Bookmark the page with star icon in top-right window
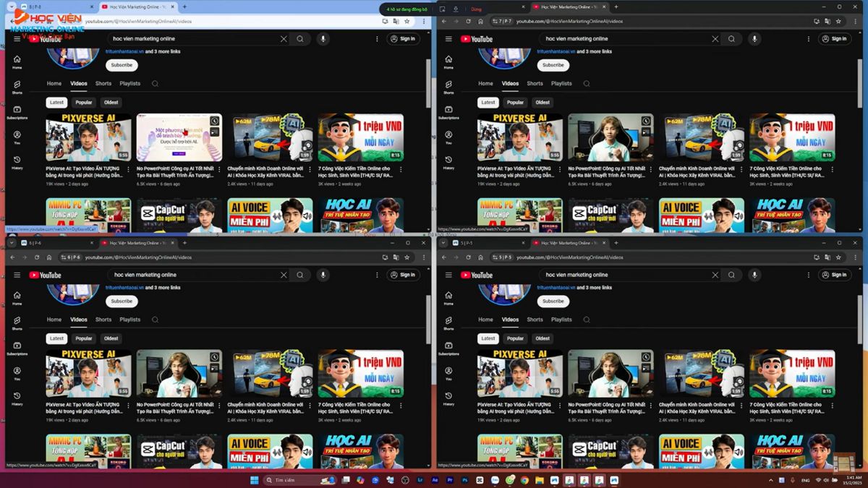Image resolution: width=868 pixels, height=488 pixels. point(838,21)
